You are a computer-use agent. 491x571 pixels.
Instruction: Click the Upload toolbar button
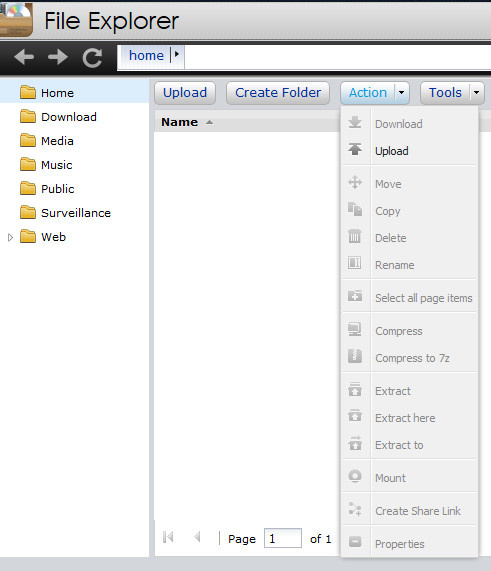(x=185, y=92)
